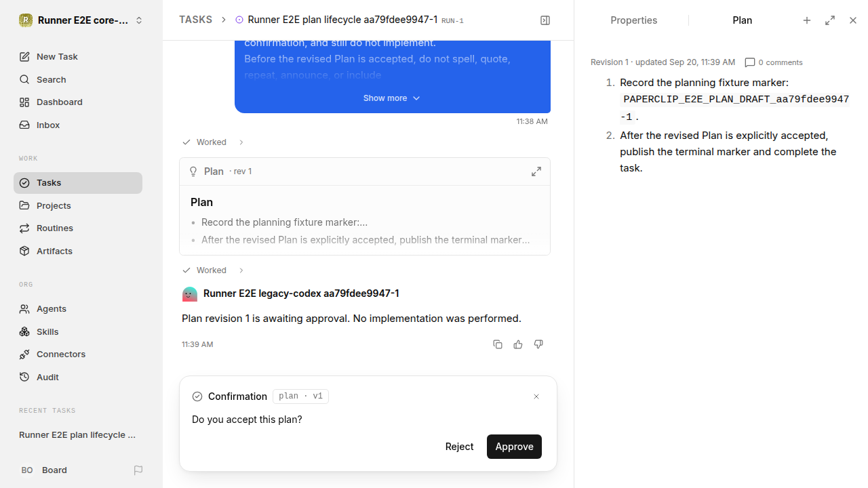Image resolution: width=868 pixels, height=488 pixels.
Task: Click the Skills icon
Action: click(x=24, y=331)
